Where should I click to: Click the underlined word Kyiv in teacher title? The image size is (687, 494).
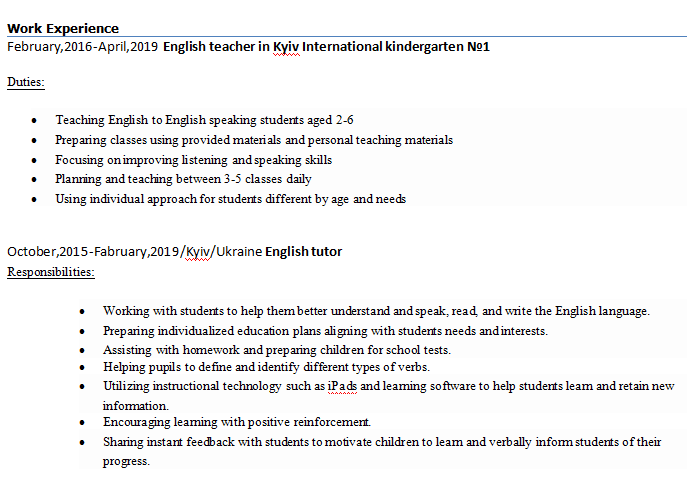click(x=286, y=46)
